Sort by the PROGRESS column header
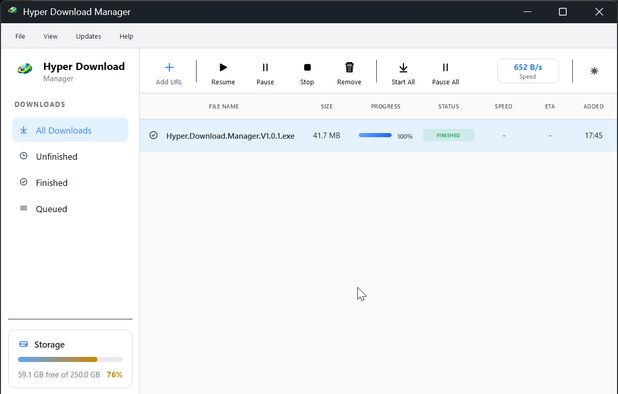The height and width of the screenshot is (394, 618). tap(385, 106)
